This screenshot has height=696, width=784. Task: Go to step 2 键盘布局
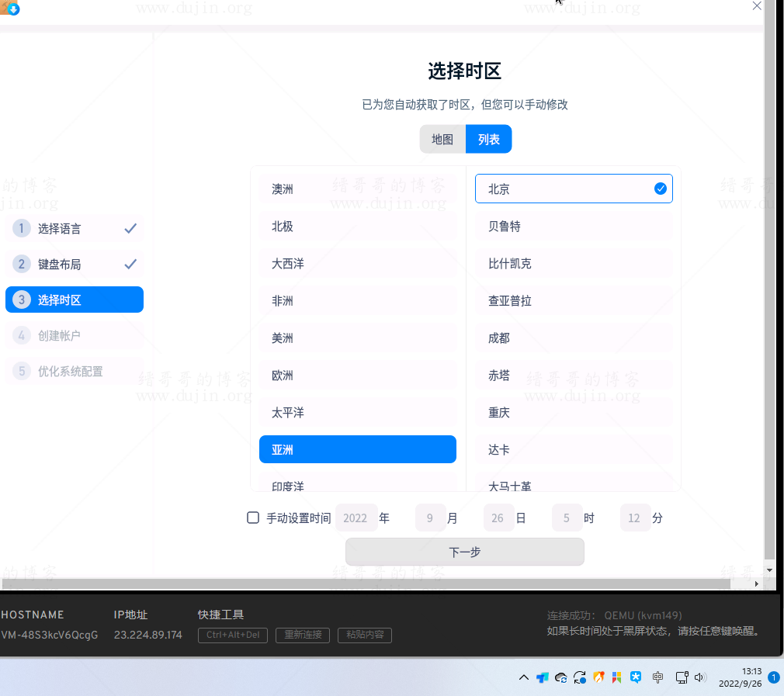75,265
